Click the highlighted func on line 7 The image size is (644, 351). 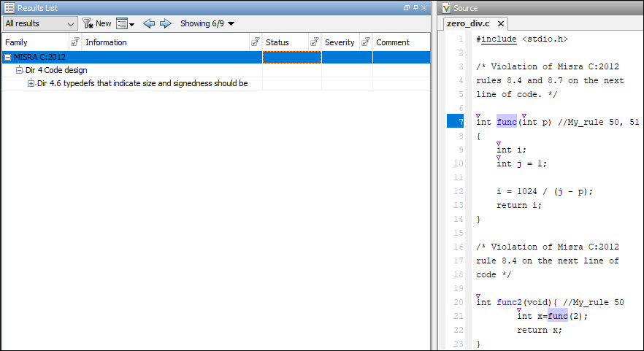tap(507, 122)
